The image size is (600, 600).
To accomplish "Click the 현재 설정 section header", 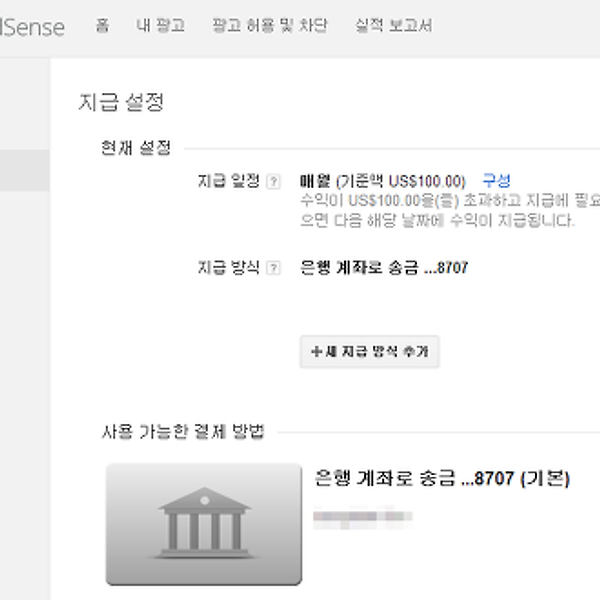I will pyautogui.click(x=135, y=148).
